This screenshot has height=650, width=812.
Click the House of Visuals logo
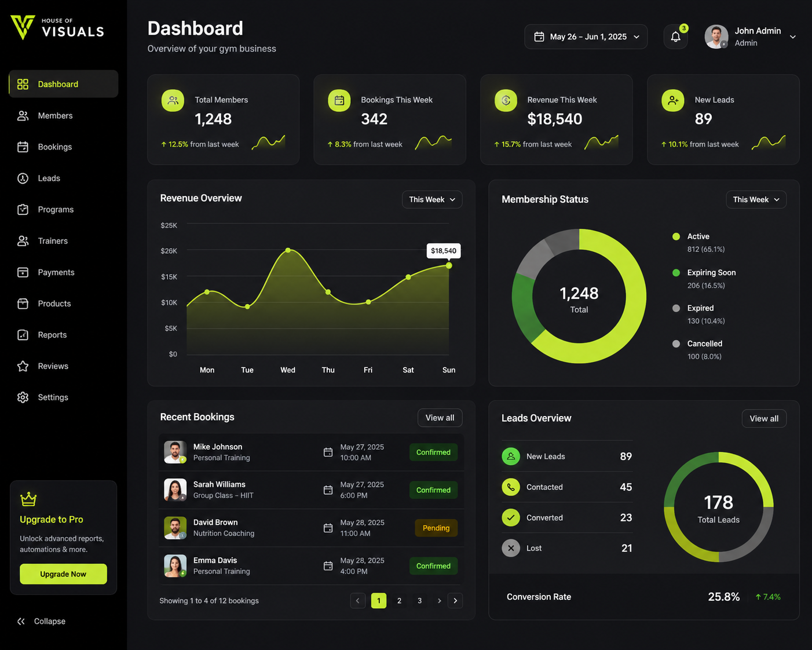click(x=57, y=27)
